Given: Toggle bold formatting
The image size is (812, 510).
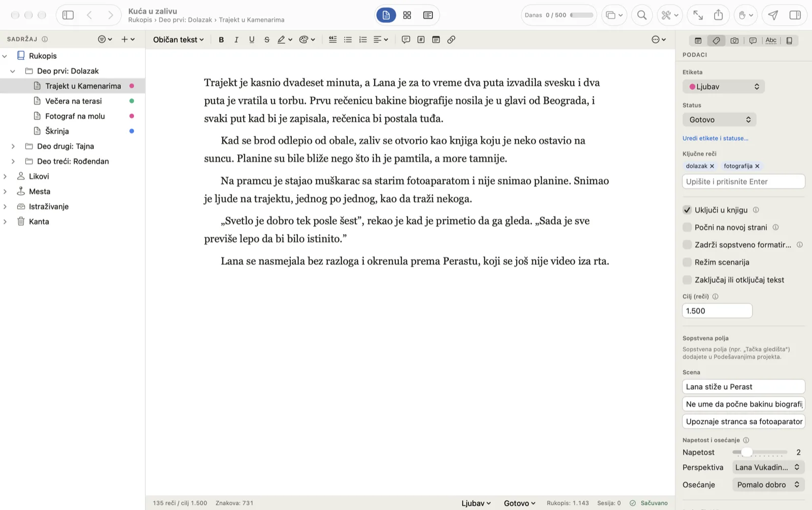Looking at the screenshot, I should pyautogui.click(x=221, y=40).
